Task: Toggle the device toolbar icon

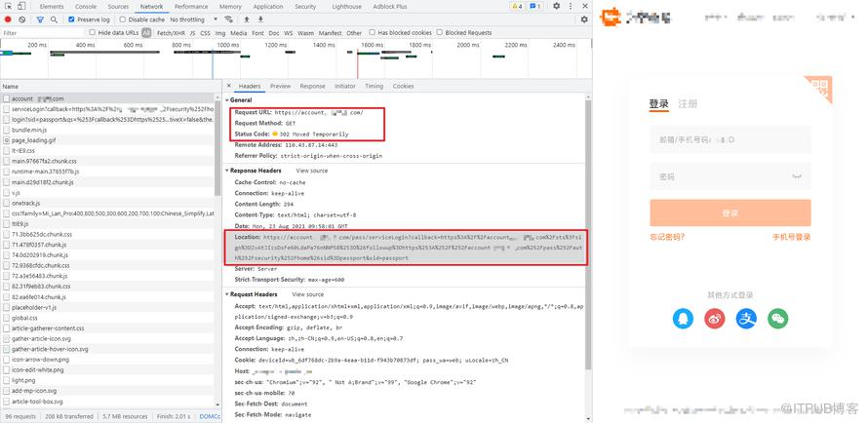Action: point(20,6)
